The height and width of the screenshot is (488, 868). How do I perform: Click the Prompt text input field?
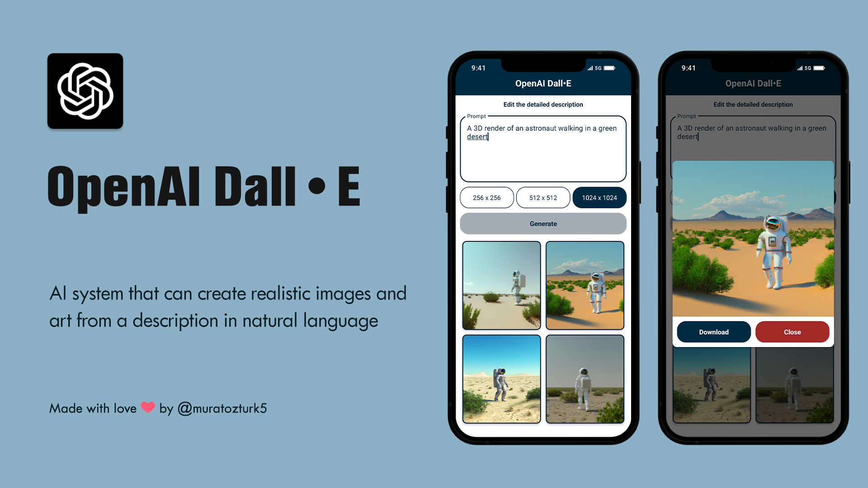point(542,148)
